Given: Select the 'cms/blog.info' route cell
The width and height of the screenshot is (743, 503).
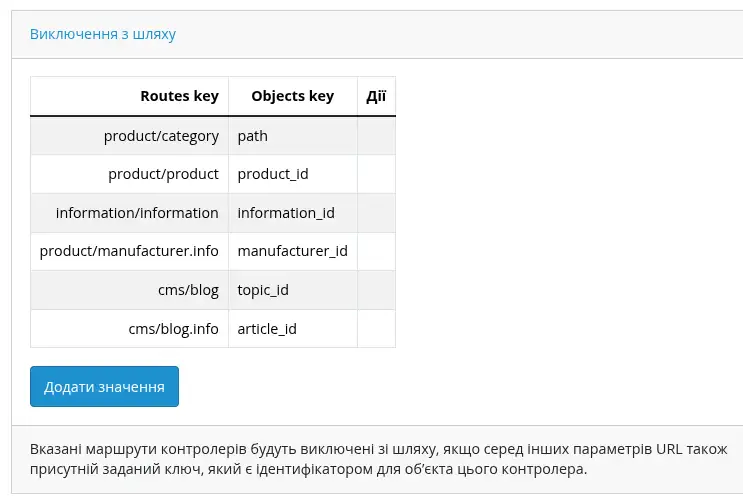Looking at the screenshot, I should [173, 328].
